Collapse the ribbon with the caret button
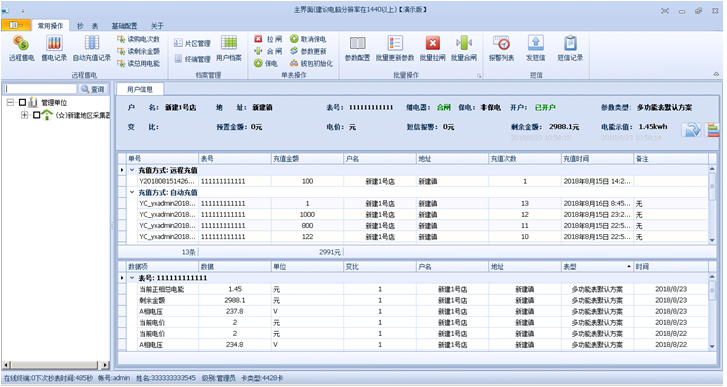Image resolution: width=727 pixels, height=387 pixels. 716,74
